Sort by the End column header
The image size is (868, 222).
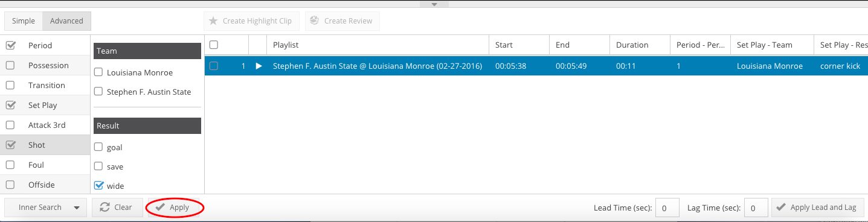tap(579, 45)
